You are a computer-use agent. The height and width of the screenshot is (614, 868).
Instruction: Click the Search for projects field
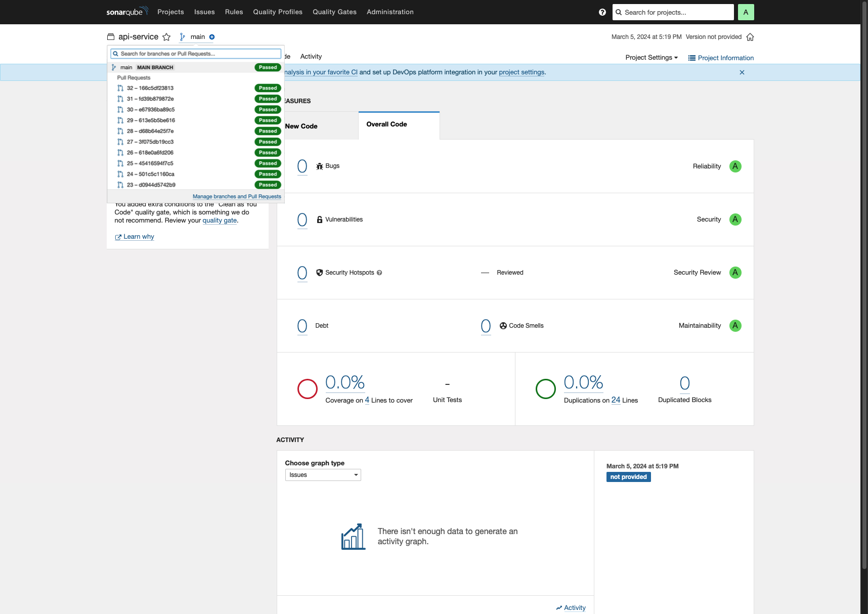pyautogui.click(x=673, y=12)
